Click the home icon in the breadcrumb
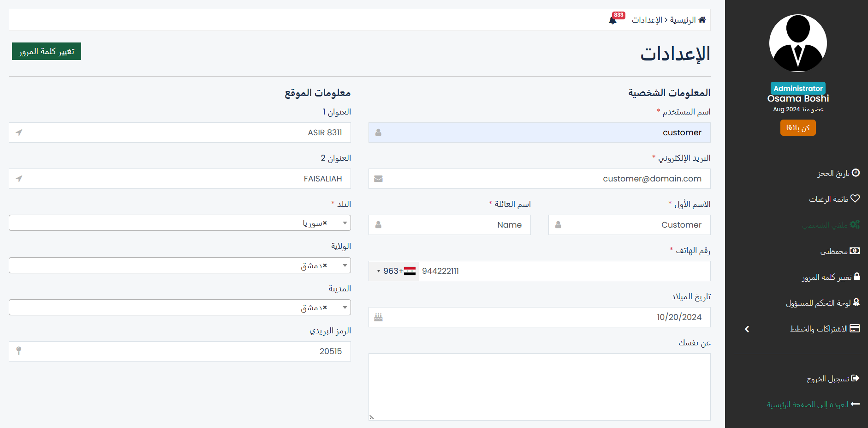 pos(702,20)
